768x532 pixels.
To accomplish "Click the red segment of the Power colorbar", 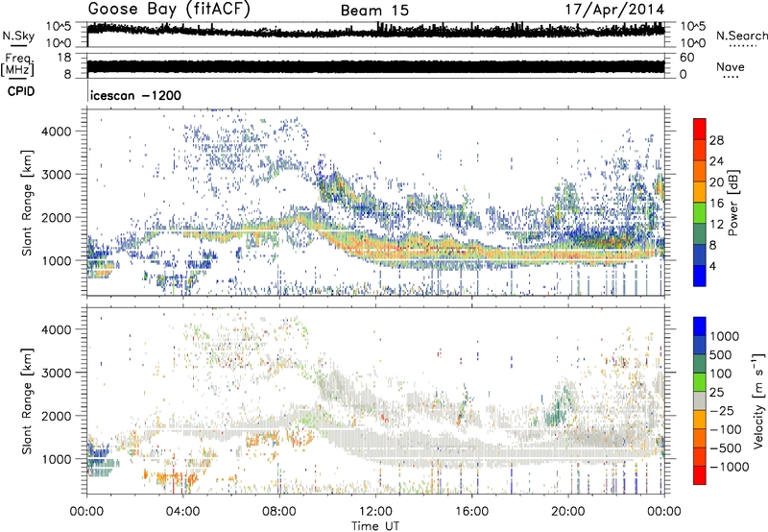I will (x=700, y=129).
